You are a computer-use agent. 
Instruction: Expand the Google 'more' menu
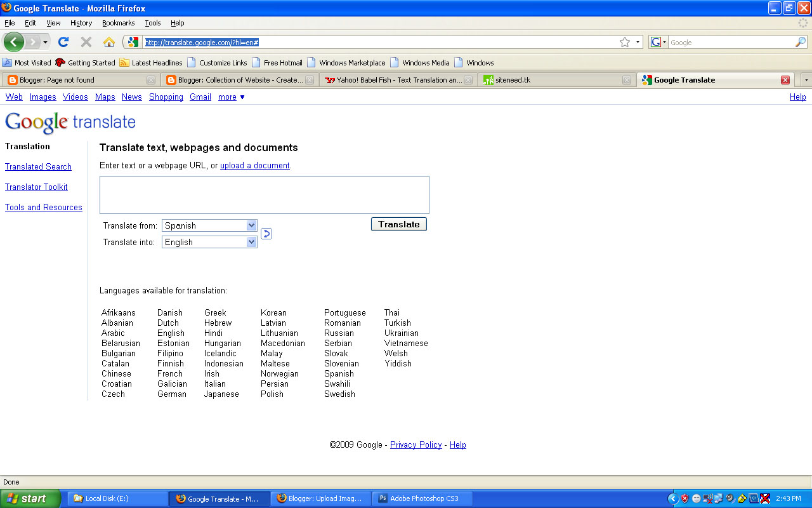(x=232, y=97)
